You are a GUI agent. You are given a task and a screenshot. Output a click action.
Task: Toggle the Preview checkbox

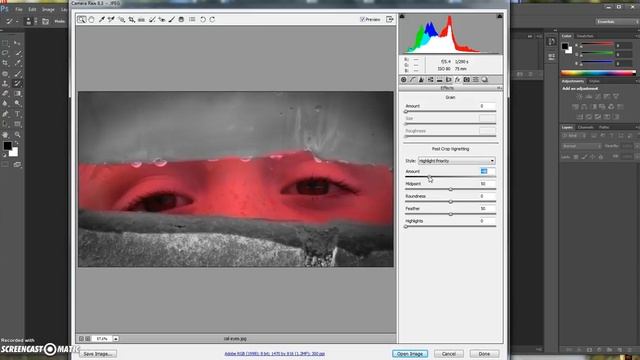tap(362, 20)
